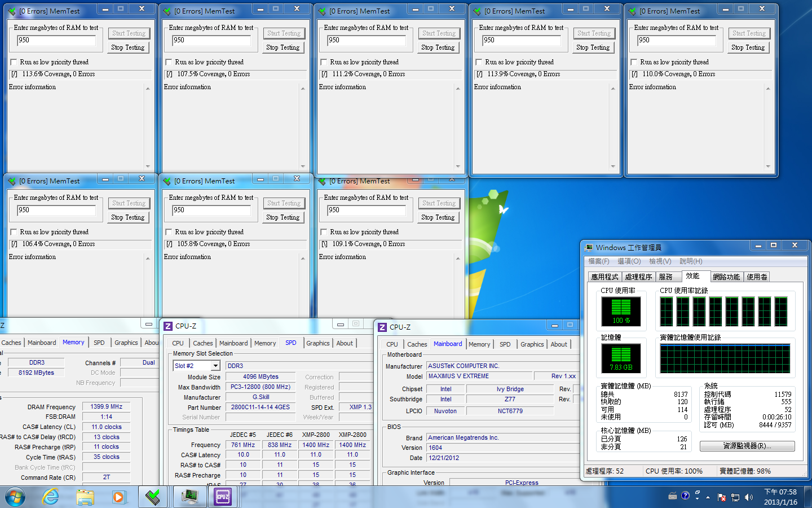This screenshot has width=812, height=508.
Task: Select the Caches tab in the CPU-Z Mainboard window
Action: point(417,344)
